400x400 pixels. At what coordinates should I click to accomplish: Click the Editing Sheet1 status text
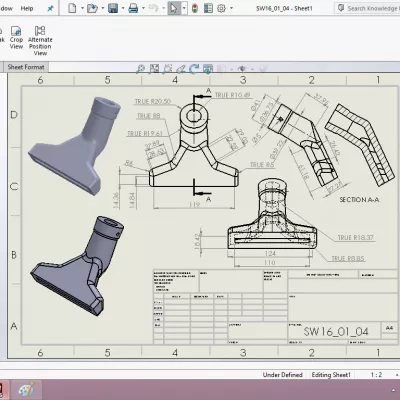click(x=331, y=375)
